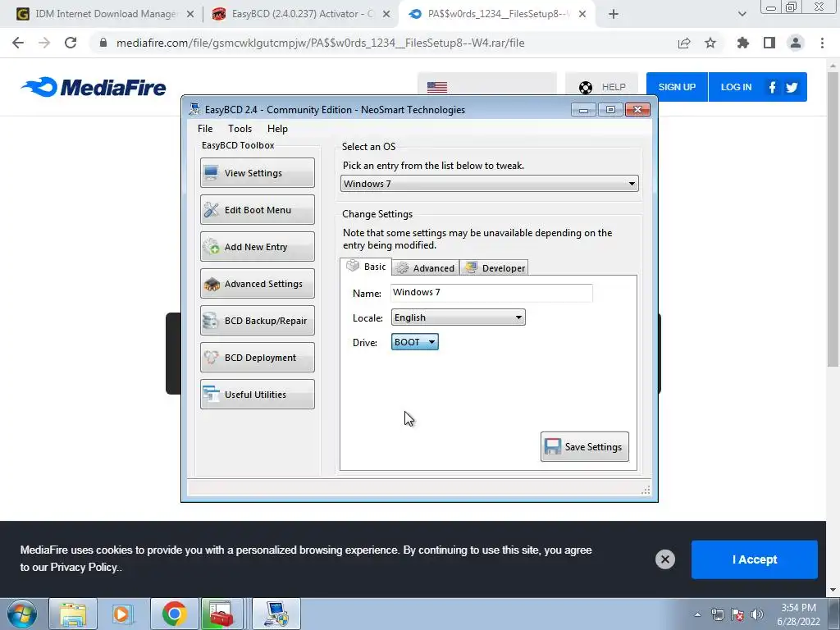
Task: Toggle Chrome side panel icon
Action: 769,43
